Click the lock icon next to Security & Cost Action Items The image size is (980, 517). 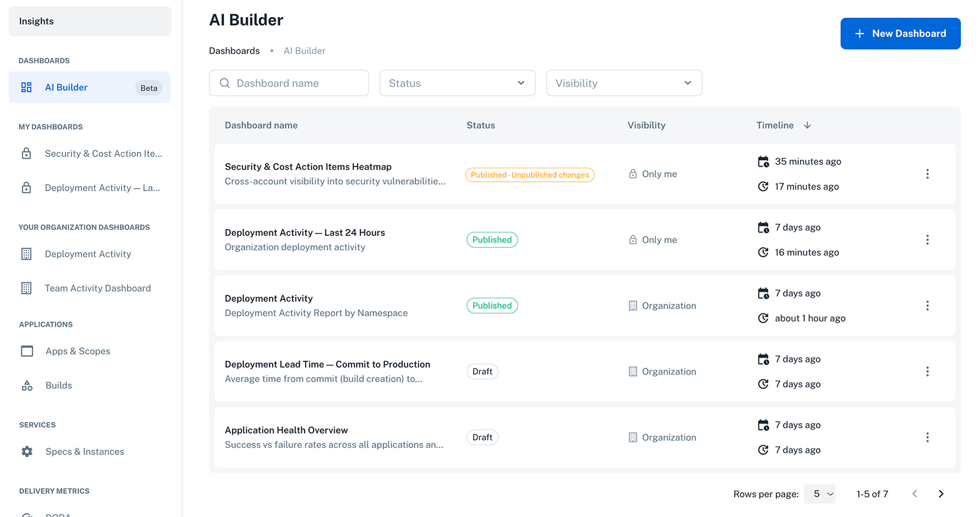(x=27, y=153)
